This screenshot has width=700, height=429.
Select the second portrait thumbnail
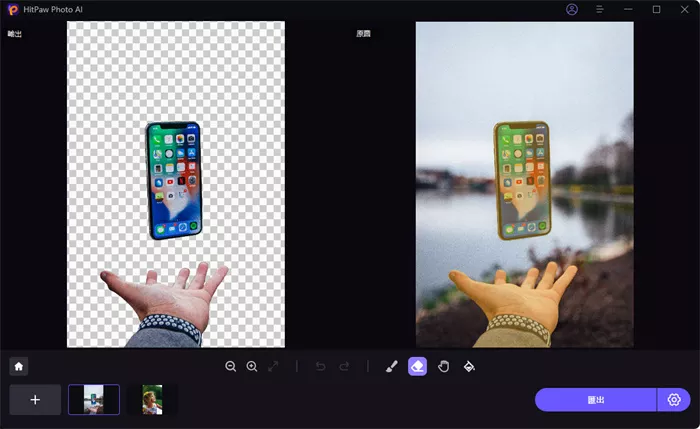[152, 400]
